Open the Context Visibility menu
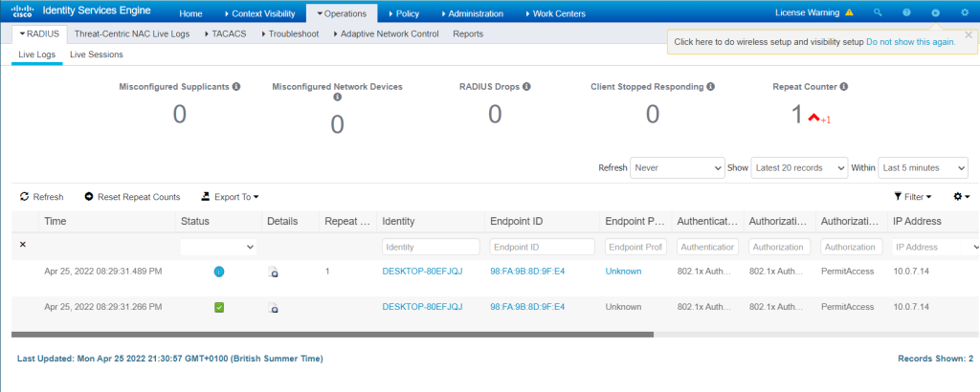 259,13
